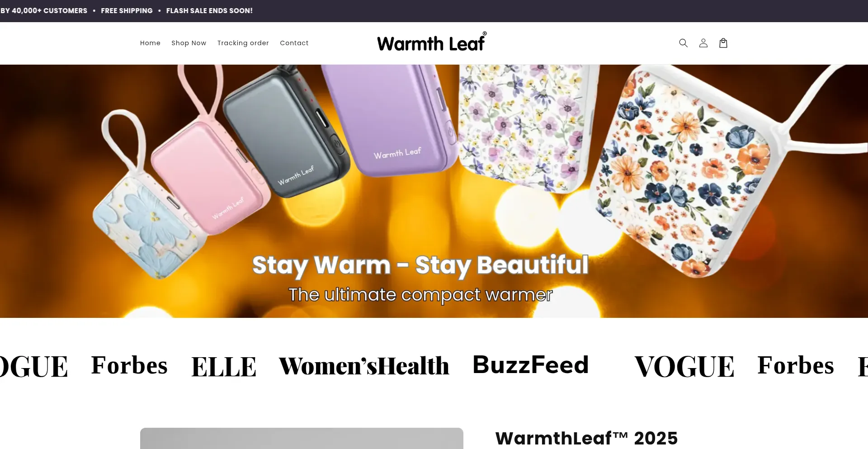Click the ELLE press logo
Screen dimensions: 868x449
tap(224, 366)
